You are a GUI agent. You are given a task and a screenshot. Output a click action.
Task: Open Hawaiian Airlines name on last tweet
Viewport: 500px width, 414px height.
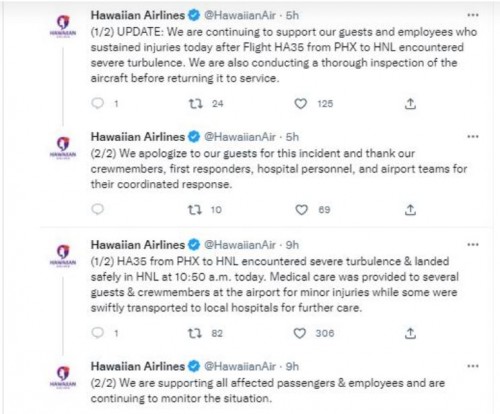pos(138,366)
